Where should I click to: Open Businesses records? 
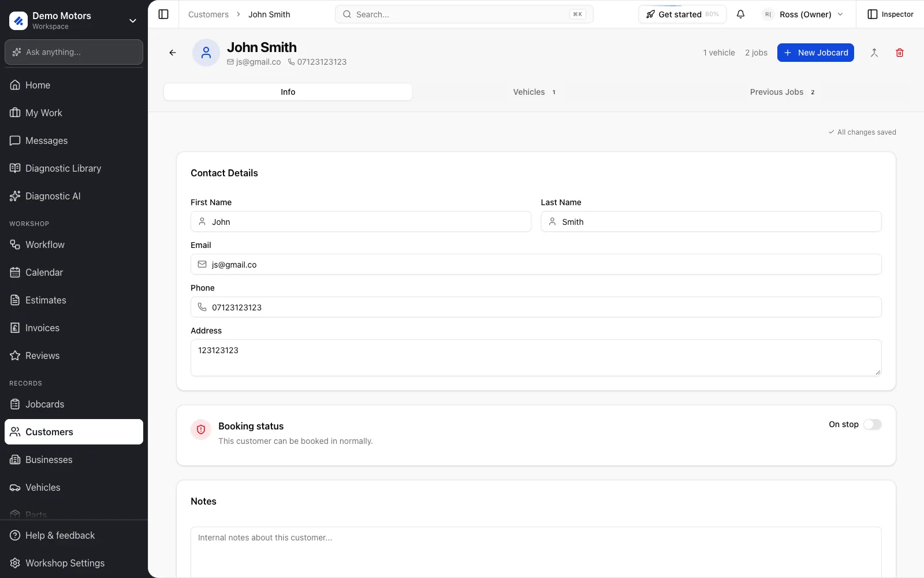click(74, 460)
